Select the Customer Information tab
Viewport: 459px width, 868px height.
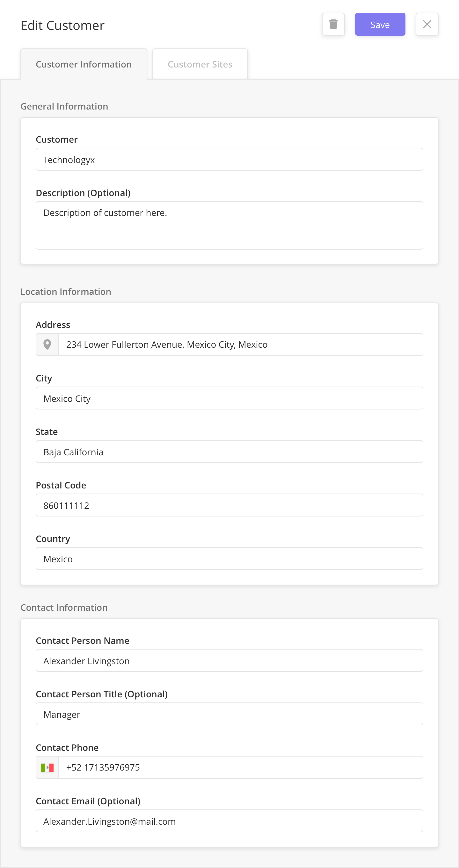84,64
